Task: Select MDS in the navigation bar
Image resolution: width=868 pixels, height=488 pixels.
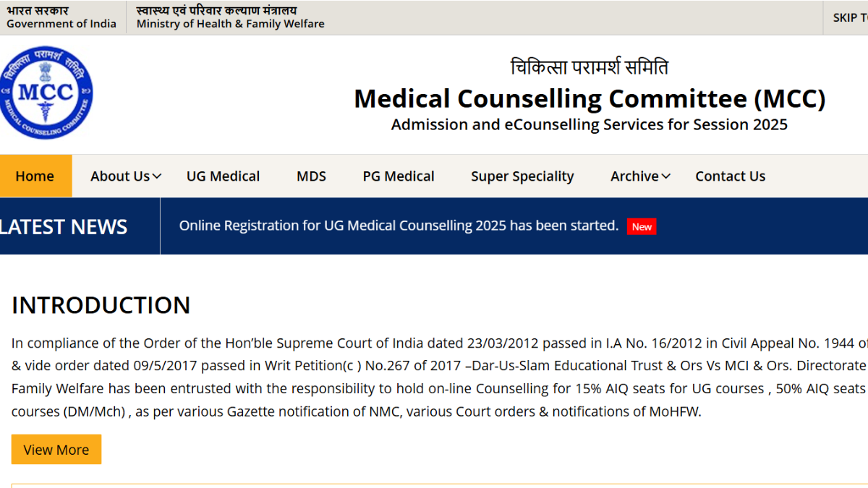Action: coord(311,176)
